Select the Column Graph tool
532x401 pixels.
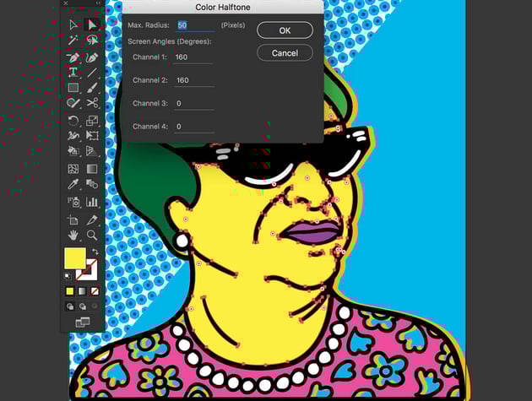[x=91, y=202]
